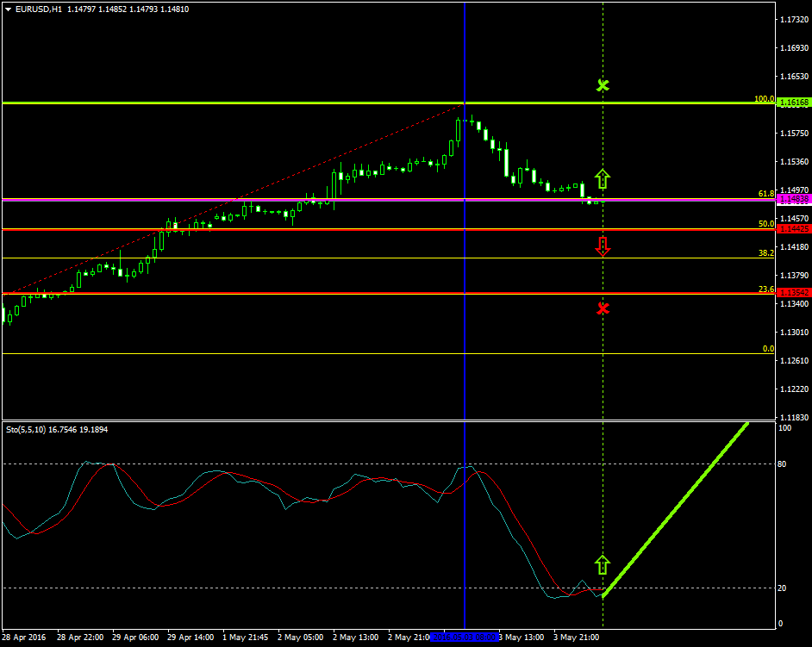
Task: Expand the EURUSD symbol dropdown triangle
Action: [7, 9]
